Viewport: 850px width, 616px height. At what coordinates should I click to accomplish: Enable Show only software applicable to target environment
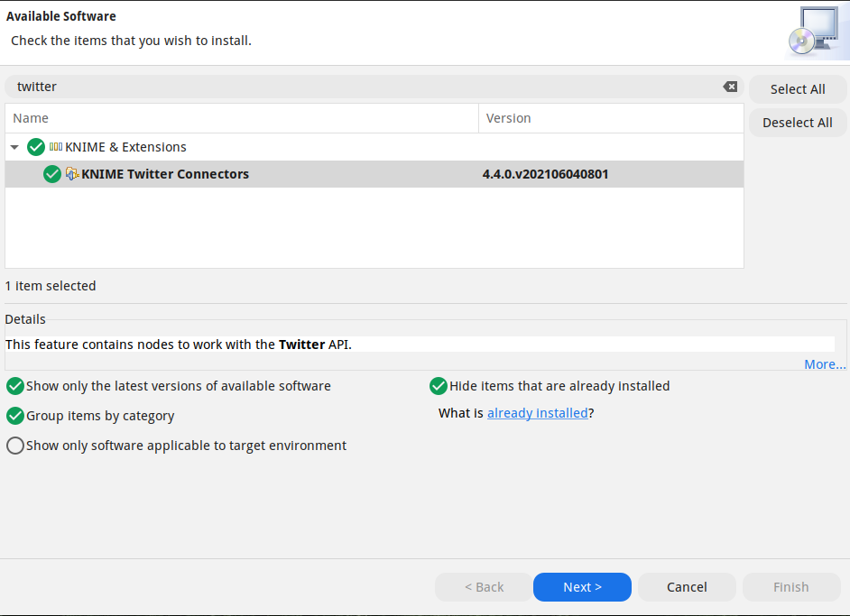click(x=14, y=445)
